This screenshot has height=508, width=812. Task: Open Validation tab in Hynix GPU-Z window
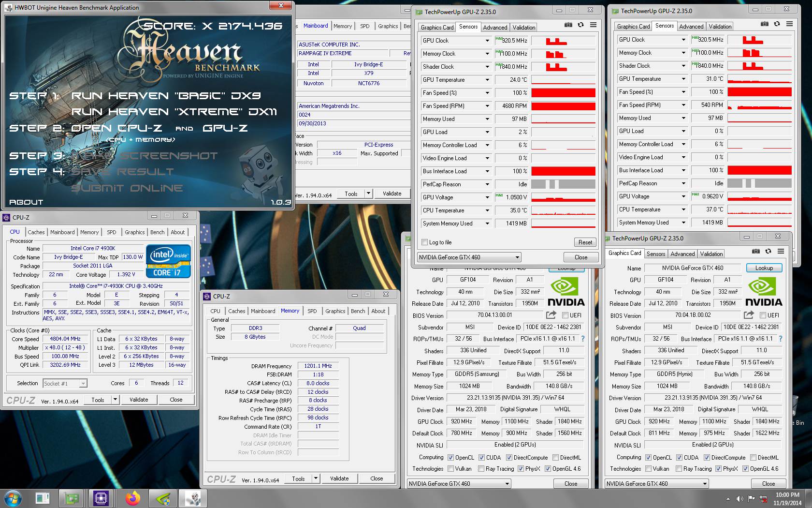711,254
